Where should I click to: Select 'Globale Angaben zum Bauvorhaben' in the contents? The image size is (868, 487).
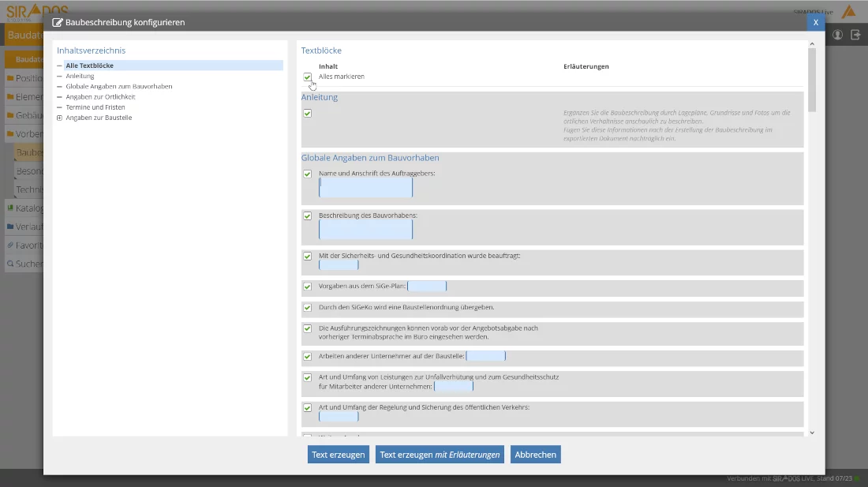coord(118,87)
